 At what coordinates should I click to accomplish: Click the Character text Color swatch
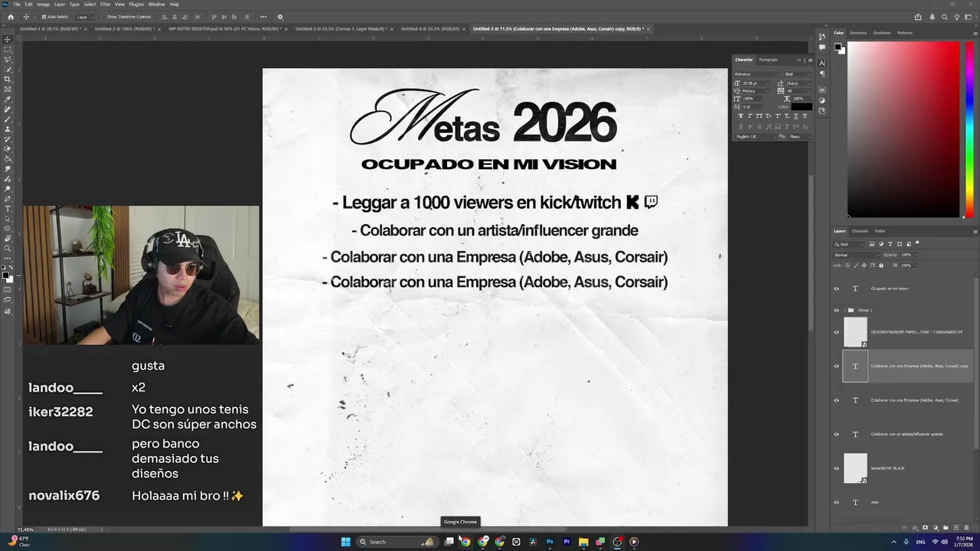[x=802, y=106]
